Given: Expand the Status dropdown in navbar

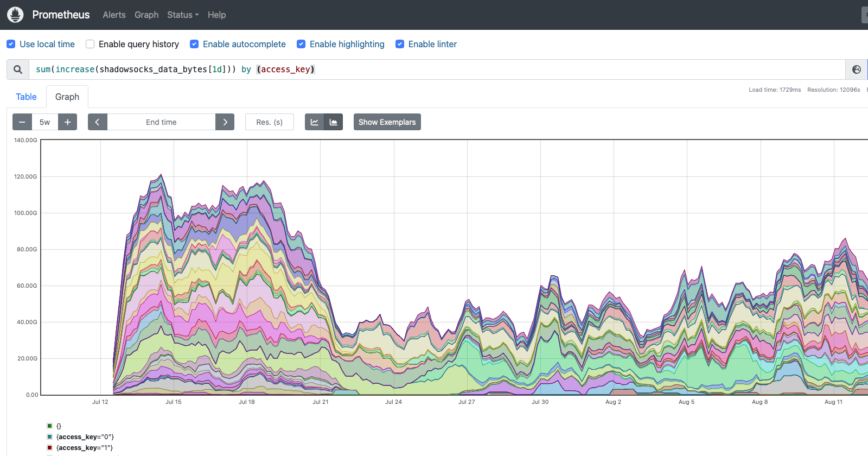Looking at the screenshot, I should pos(183,15).
